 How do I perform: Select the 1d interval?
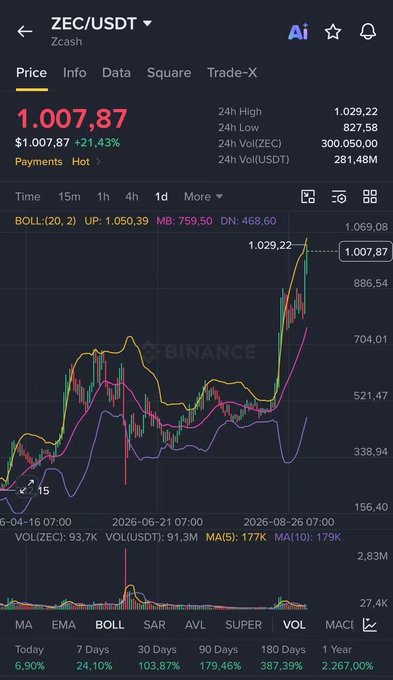tap(161, 196)
